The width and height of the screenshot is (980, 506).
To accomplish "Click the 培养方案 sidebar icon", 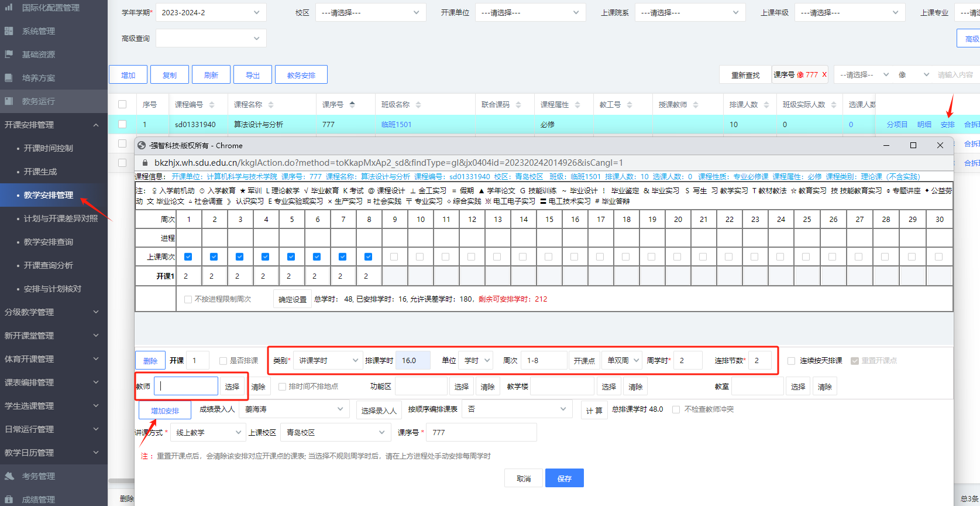I will tap(9, 78).
